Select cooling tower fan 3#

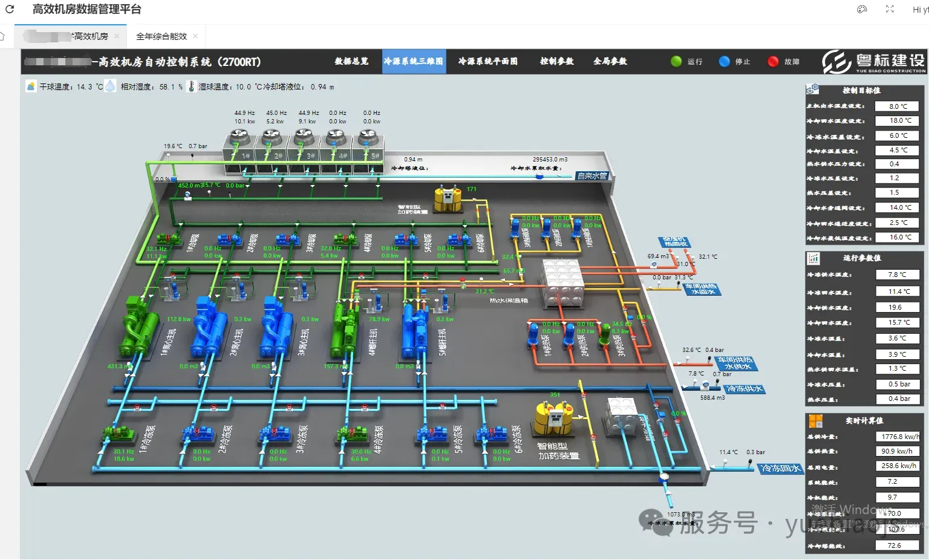point(304,138)
